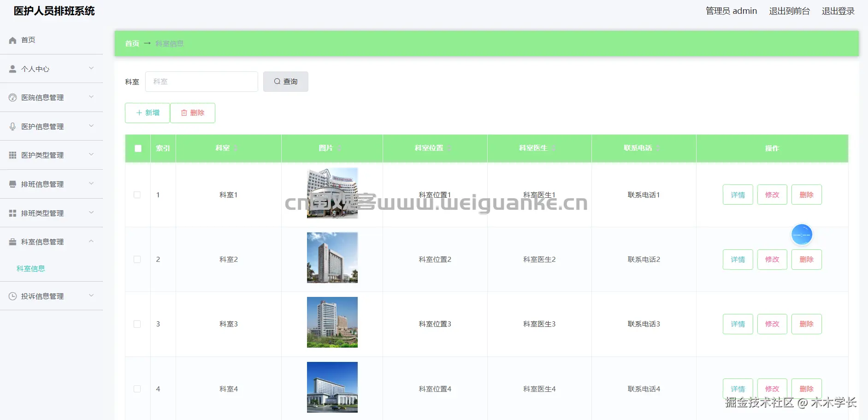Open 详情 for row 科室1

(x=738, y=195)
